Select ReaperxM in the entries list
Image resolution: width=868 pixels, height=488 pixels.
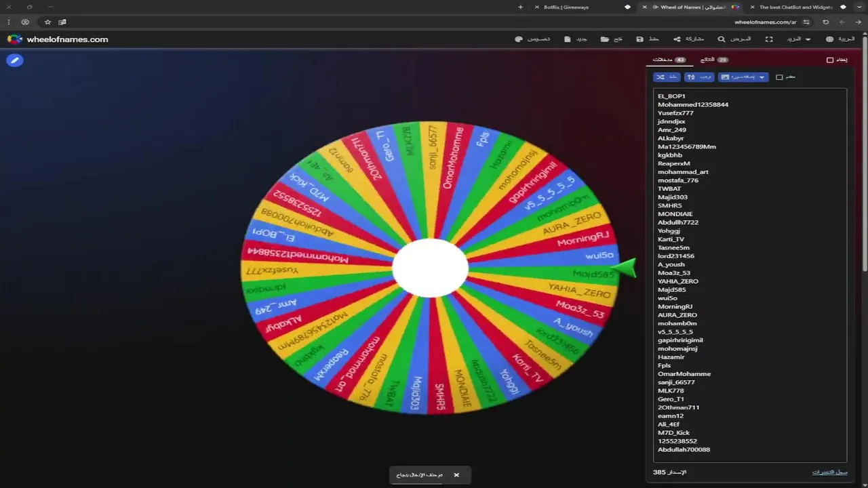(674, 163)
